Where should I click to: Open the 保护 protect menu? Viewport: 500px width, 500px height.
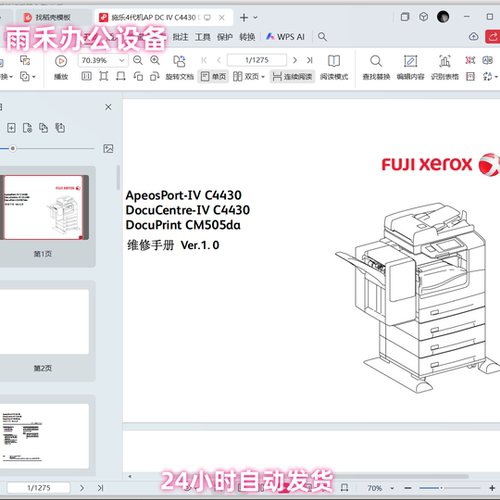click(225, 37)
